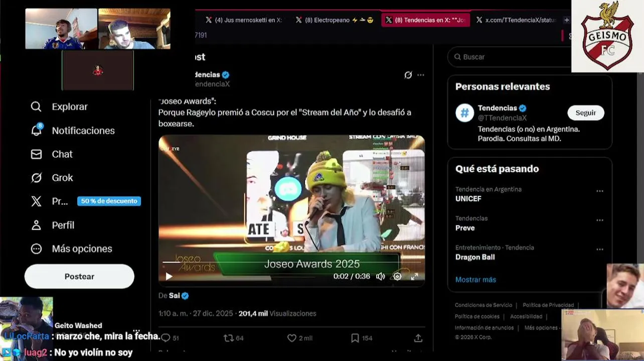
Task: Open Perfil in the sidebar
Action: (53, 225)
